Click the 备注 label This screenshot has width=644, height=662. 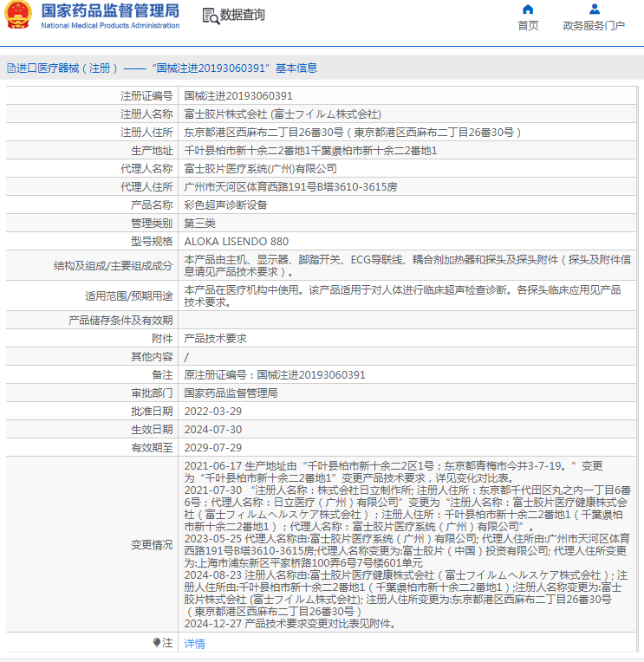162,374
